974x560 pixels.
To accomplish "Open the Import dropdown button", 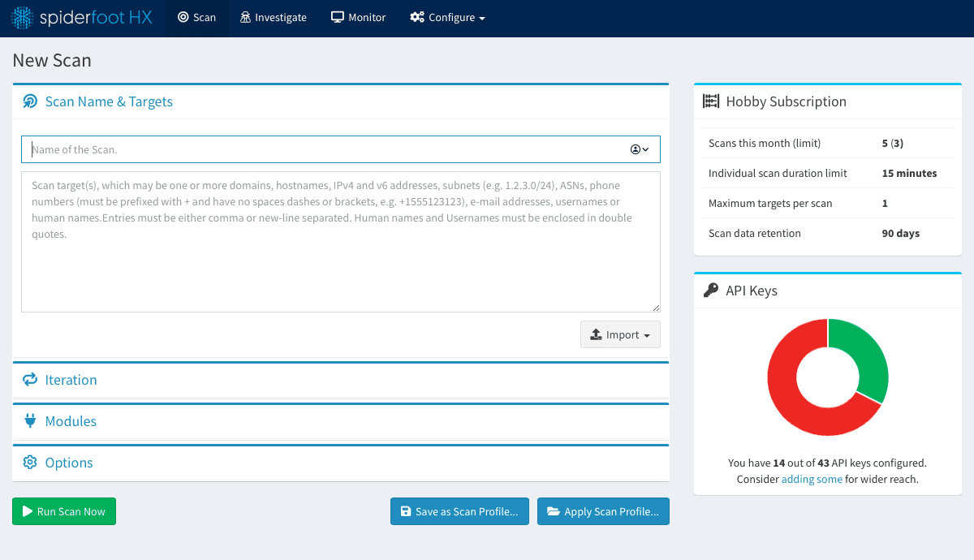I will pos(620,334).
